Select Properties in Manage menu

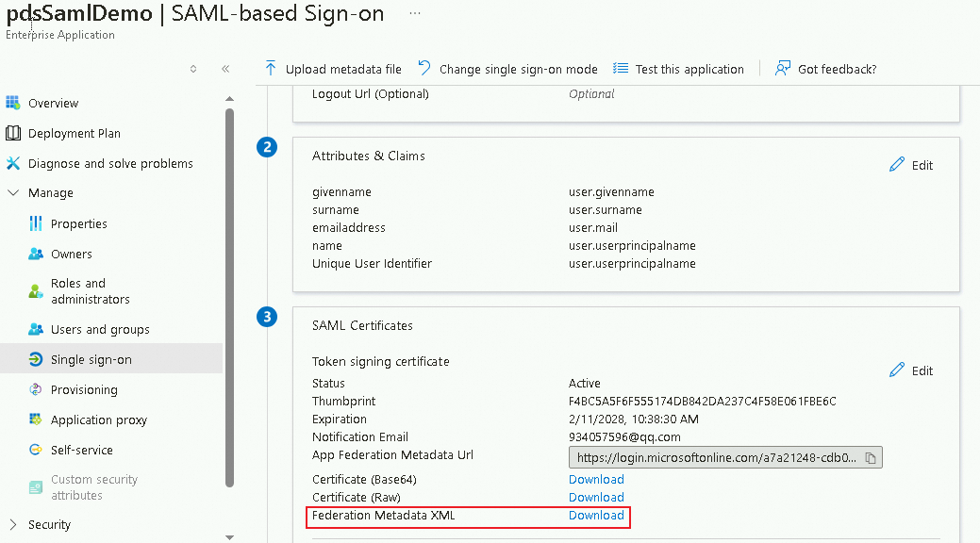click(78, 223)
